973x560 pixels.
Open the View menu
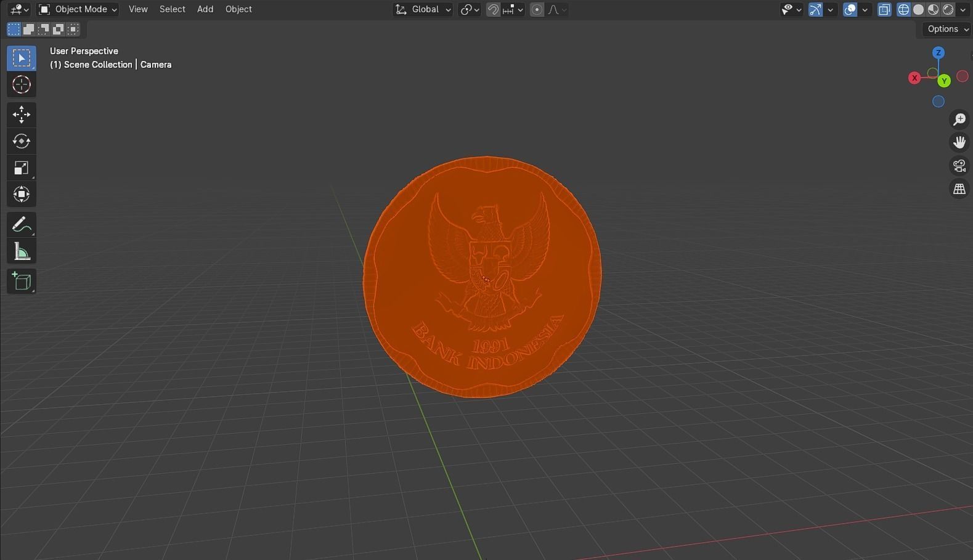tap(138, 9)
